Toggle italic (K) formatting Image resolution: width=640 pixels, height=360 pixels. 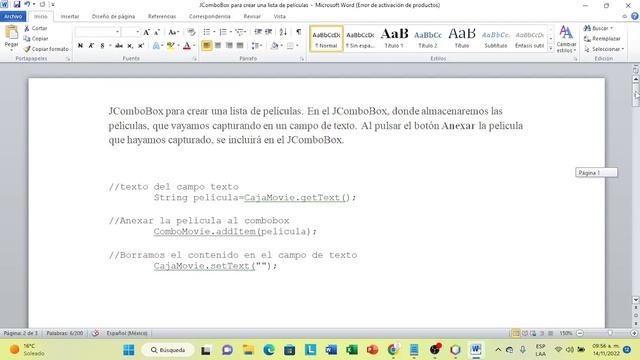[91, 46]
